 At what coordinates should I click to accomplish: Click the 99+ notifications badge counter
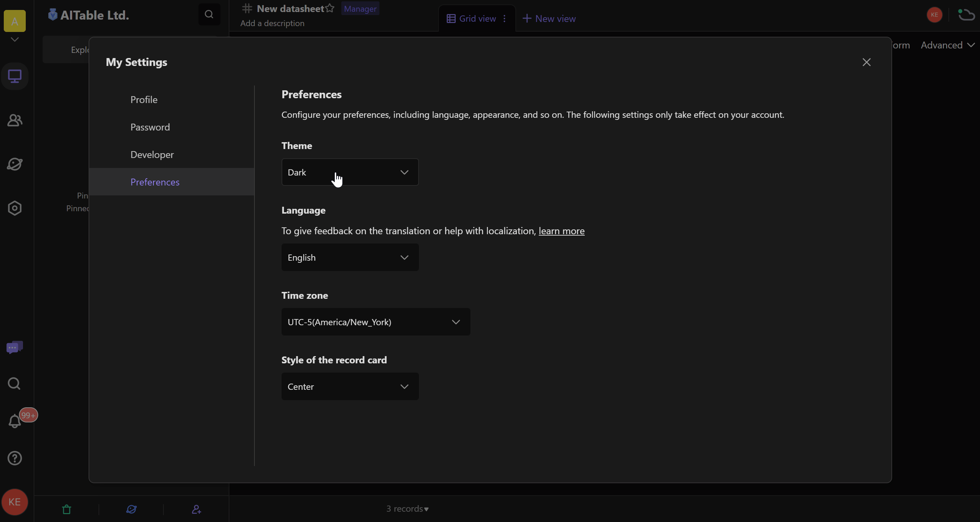click(28, 415)
